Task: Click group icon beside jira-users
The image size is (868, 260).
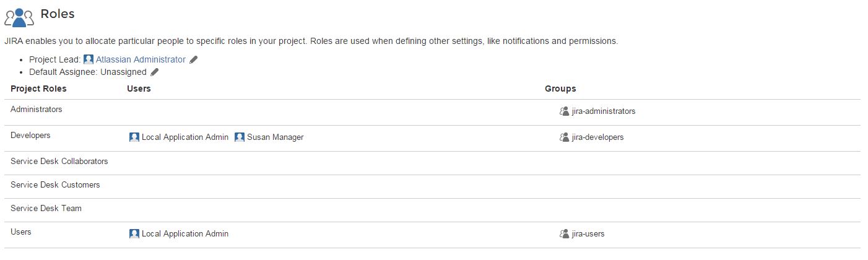Action: coord(564,234)
